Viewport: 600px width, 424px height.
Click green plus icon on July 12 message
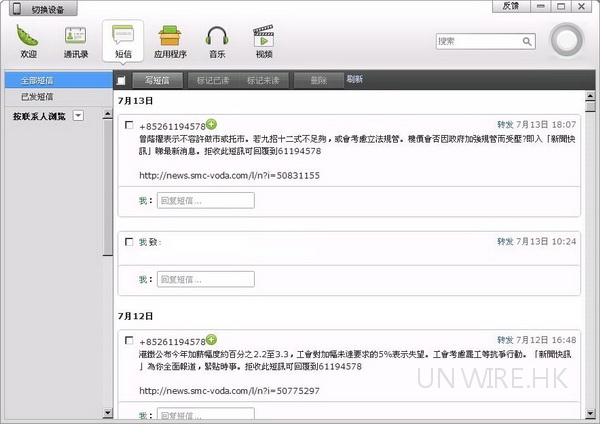coord(211,341)
